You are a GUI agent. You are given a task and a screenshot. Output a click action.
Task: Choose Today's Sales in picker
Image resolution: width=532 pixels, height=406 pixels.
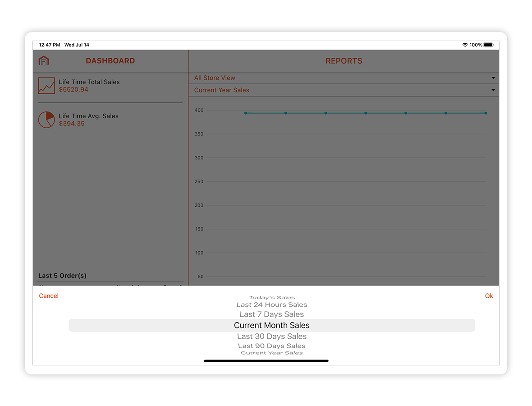pyautogui.click(x=272, y=297)
